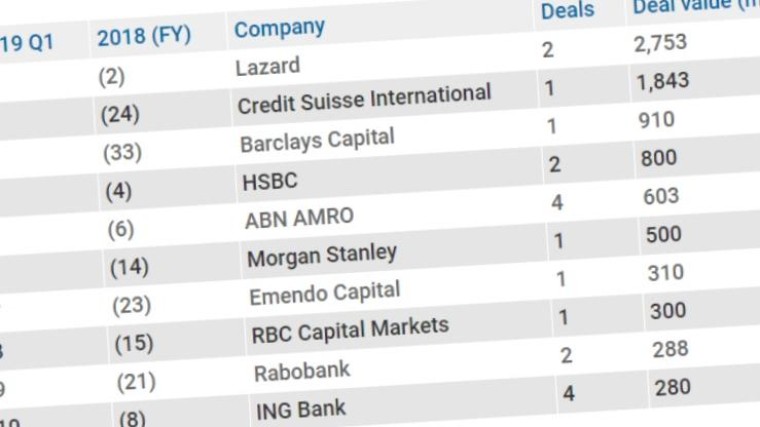The width and height of the screenshot is (760, 427).
Task: Click ABN AMRO company name
Action: pyautogui.click(x=299, y=218)
